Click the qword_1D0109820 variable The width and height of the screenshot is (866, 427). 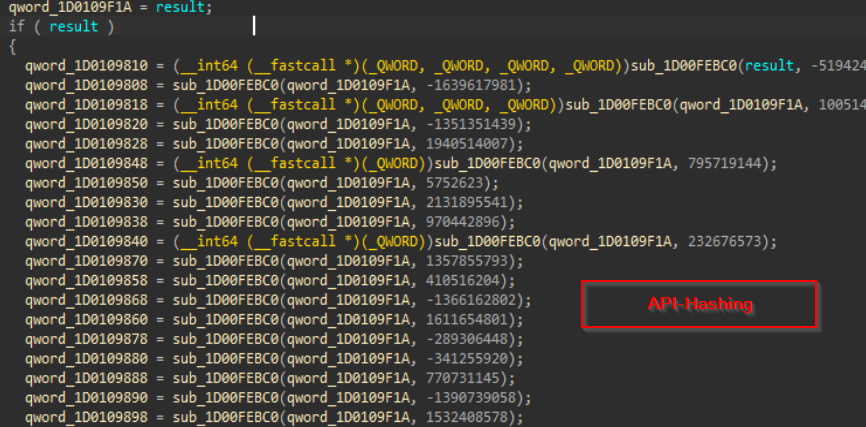click(87, 124)
